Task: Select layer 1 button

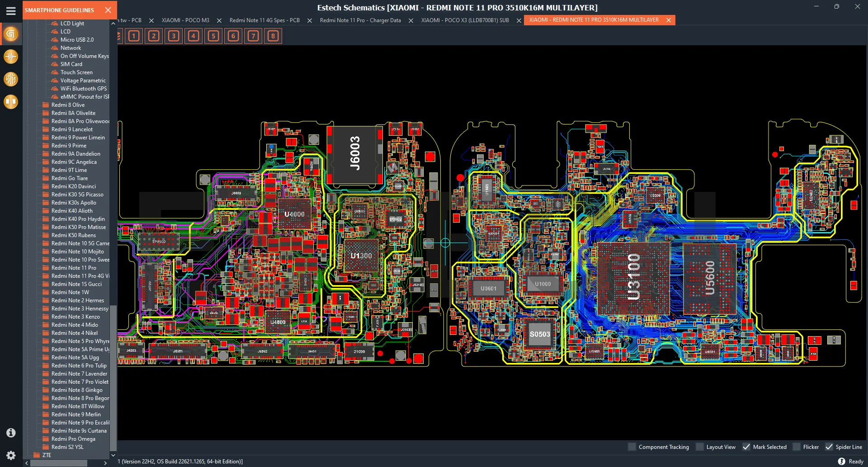Action: 134,36
